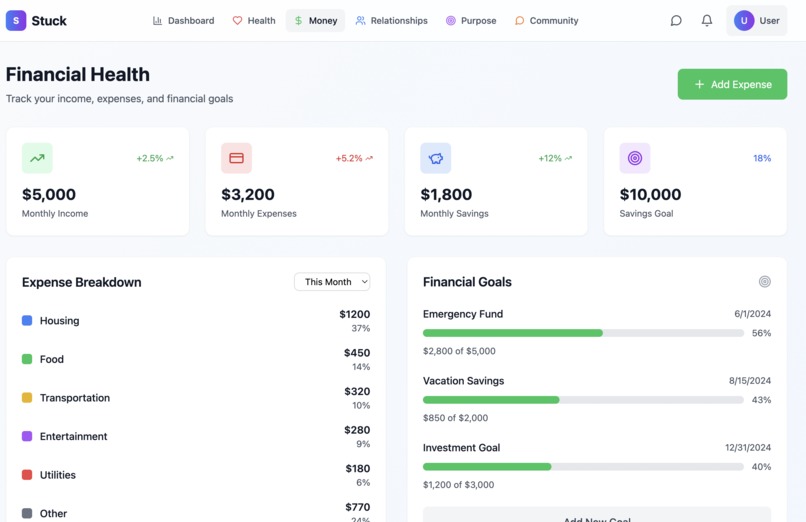This screenshot has width=806, height=522.
Task: Click the $320 transportation amount
Action: click(357, 391)
